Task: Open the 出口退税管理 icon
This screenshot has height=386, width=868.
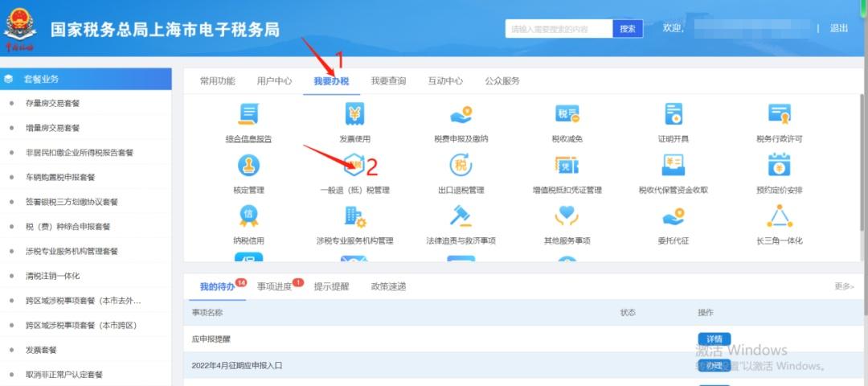Action: click(x=461, y=166)
